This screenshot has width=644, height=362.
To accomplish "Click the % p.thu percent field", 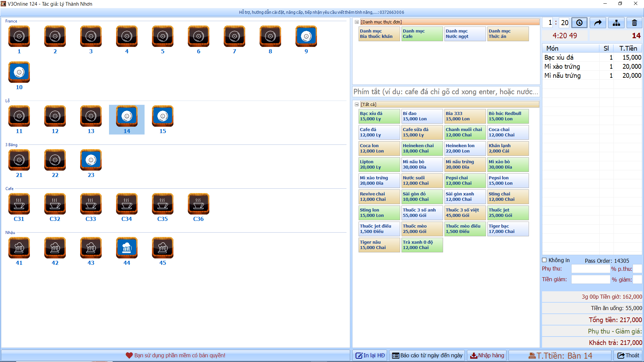I will (x=637, y=269).
